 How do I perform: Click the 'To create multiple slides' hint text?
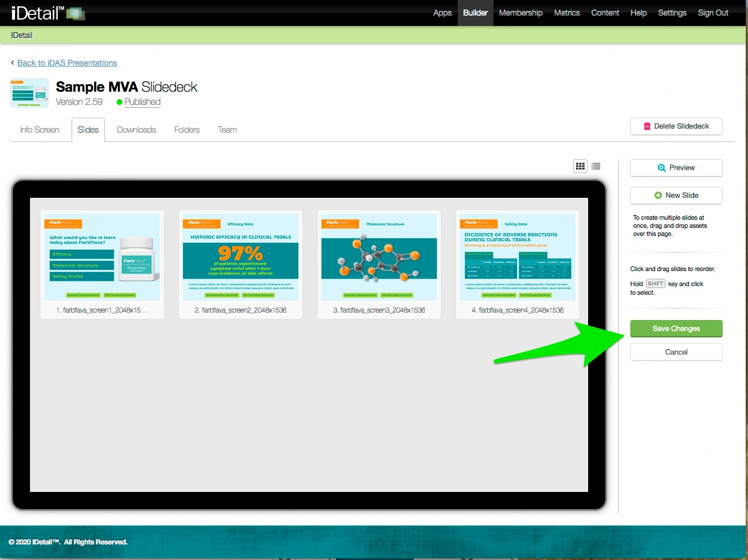tap(670, 225)
